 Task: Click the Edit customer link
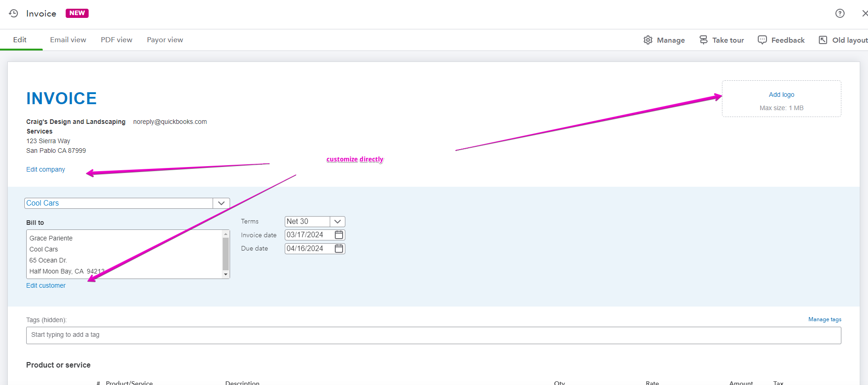point(46,285)
